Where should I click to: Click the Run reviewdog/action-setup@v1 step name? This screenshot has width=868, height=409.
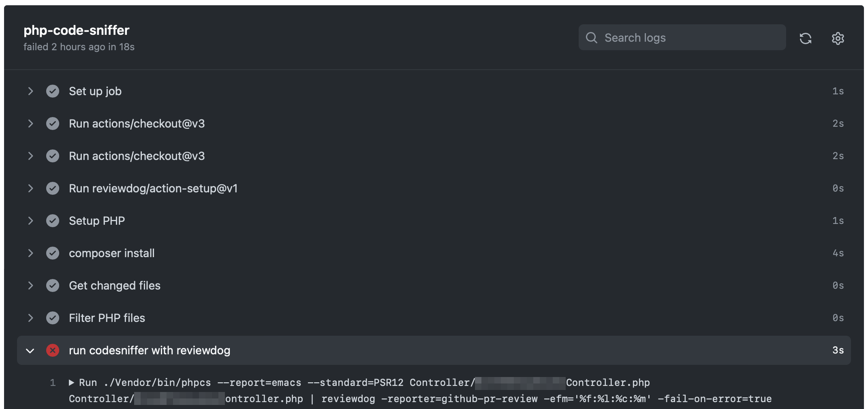[x=153, y=188]
